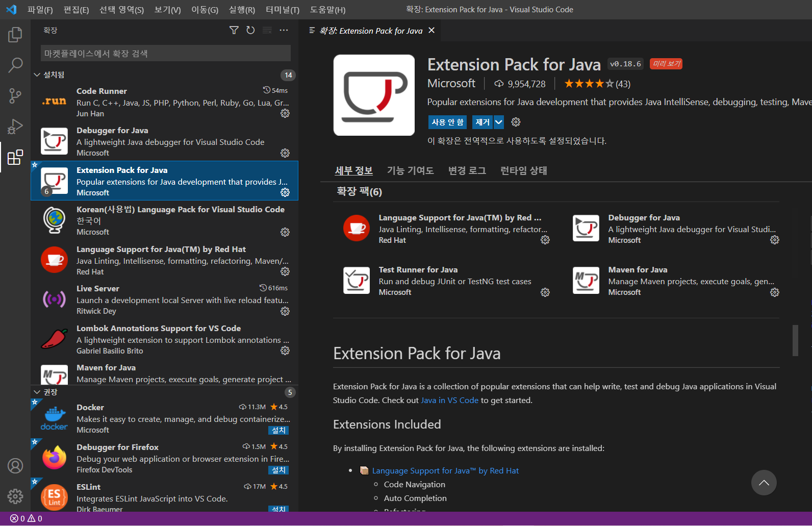Switch to the 기능 기여도 tab

tap(410, 170)
